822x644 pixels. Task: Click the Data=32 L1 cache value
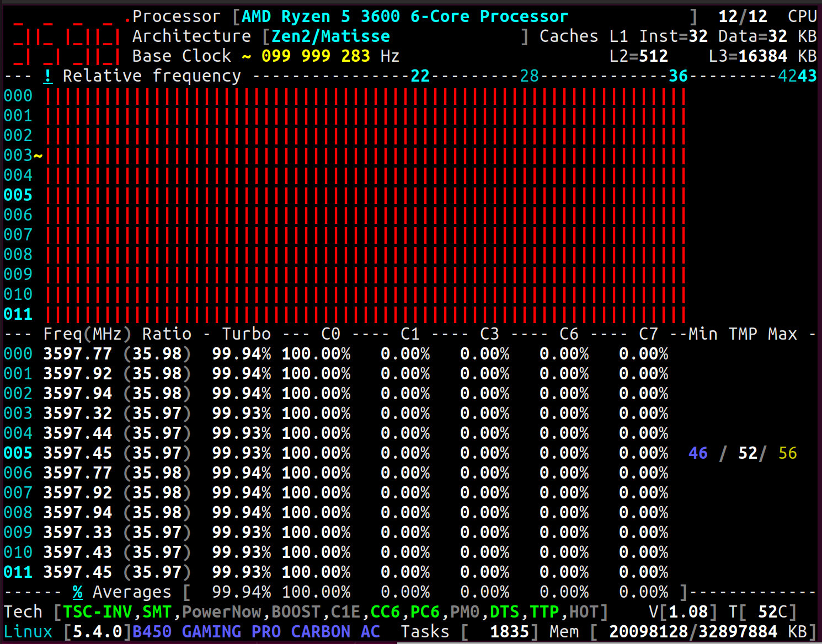tap(752, 36)
